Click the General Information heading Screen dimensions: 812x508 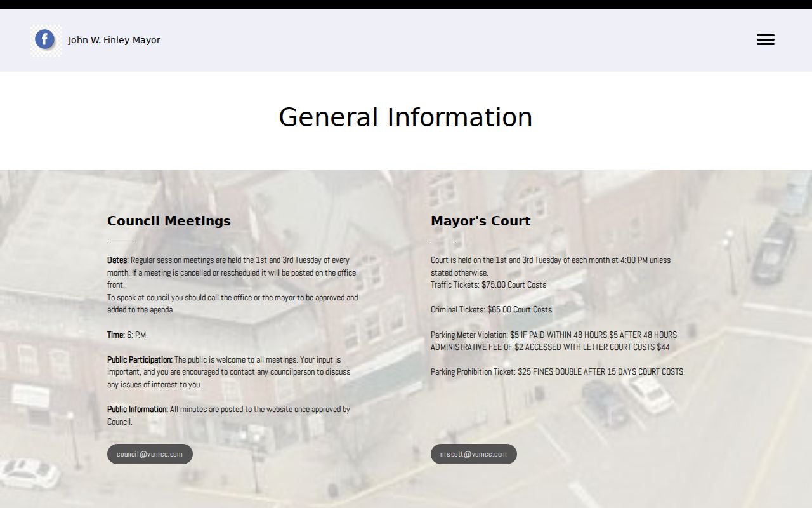pyautogui.click(x=405, y=117)
